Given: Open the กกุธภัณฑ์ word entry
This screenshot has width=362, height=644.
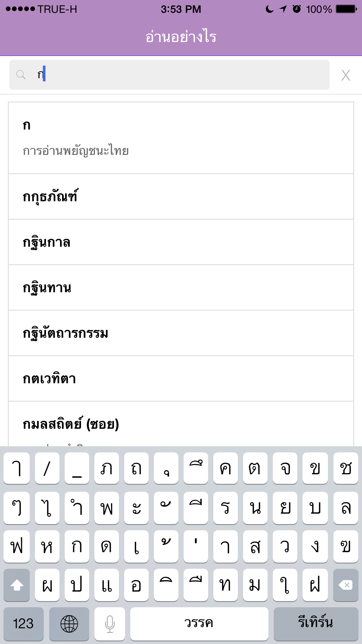Looking at the screenshot, I should tap(181, 197).
